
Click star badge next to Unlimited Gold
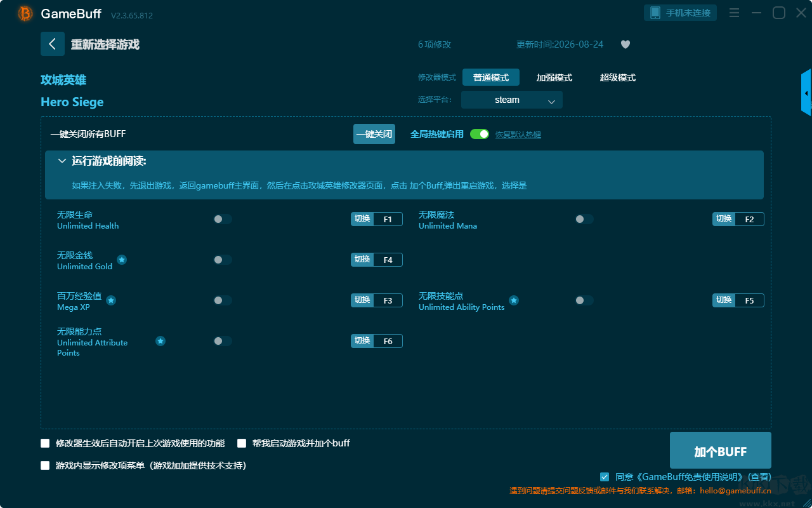tap(122, 260)
